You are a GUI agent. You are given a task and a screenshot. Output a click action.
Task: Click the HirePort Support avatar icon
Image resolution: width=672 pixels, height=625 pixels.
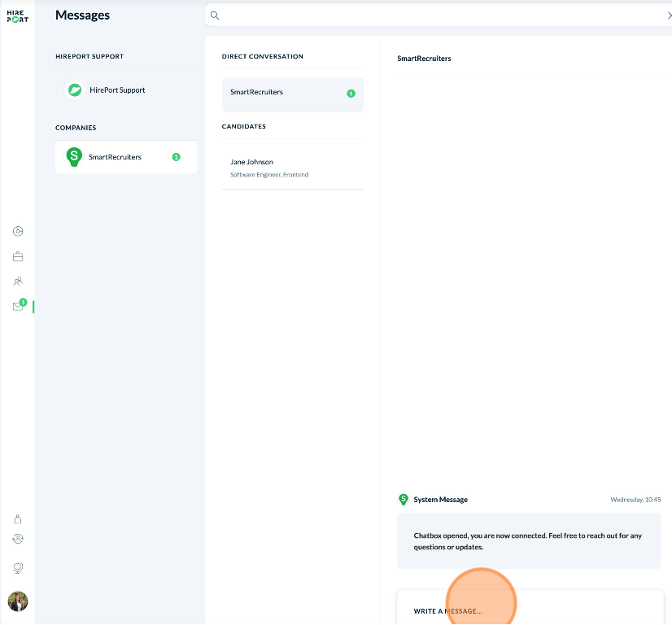point(75,90)
